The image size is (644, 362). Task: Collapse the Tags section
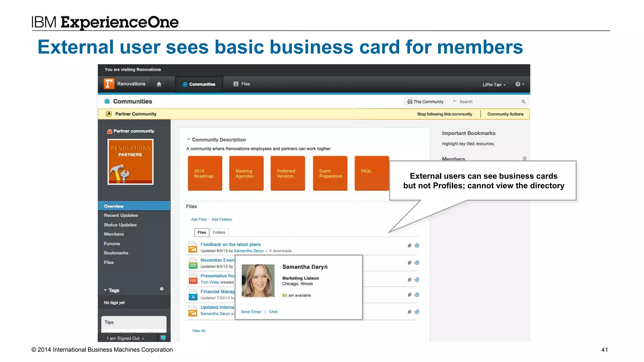105,290
